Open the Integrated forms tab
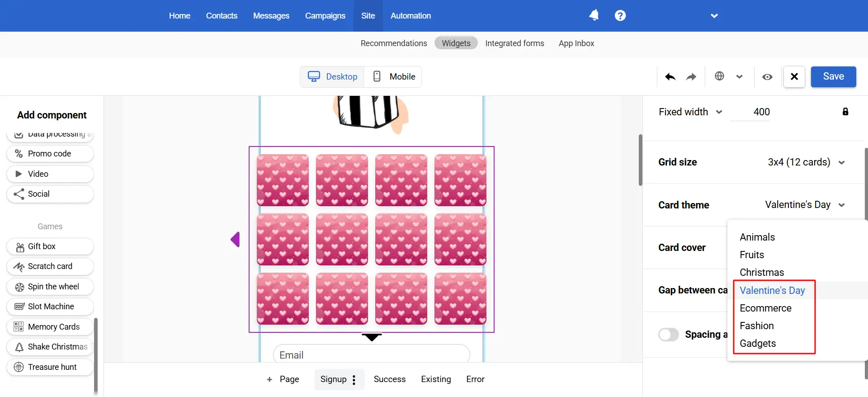868x397 pixels. [514, 43]
